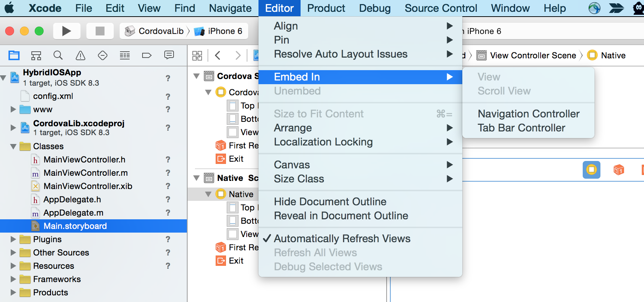Collapse the Classes group
This screenshot has height=302, width=644.
pyautogui.click(x=13, y=147)
